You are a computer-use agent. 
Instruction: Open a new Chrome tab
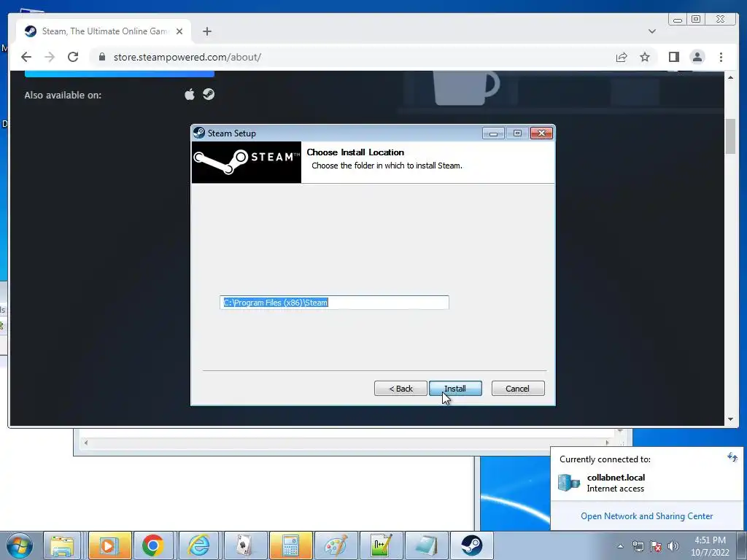point(206,31)
